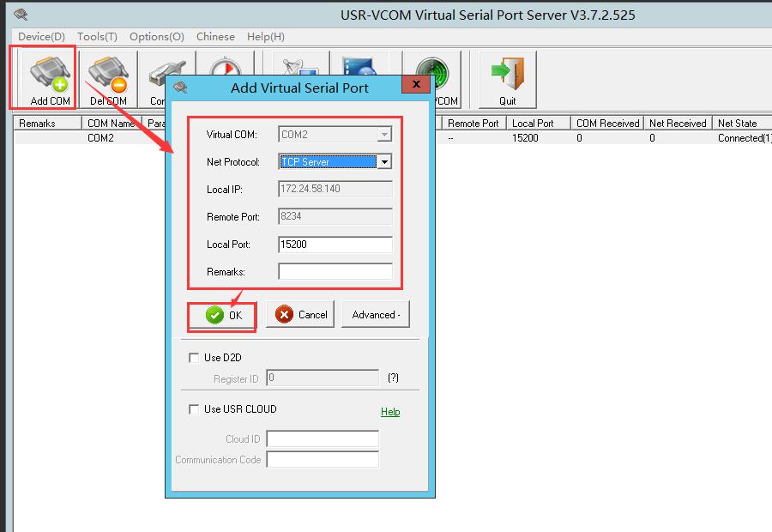772x532 pixels.
Task: Open the Help(H) menu
Action: [x=265, y=36]
